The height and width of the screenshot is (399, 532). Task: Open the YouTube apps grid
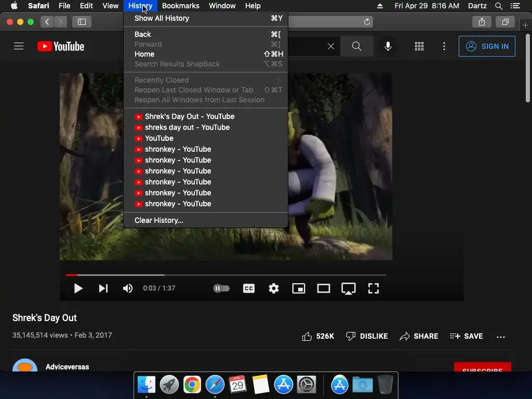coord(419,46)
